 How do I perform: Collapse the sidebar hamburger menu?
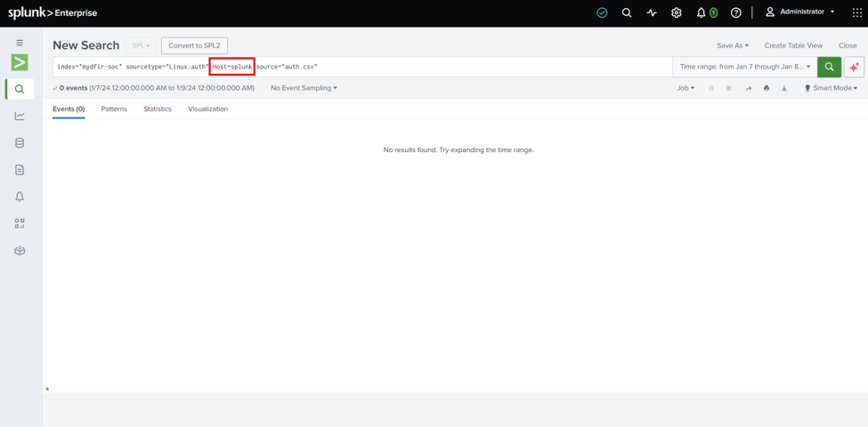tap(20, 43)
